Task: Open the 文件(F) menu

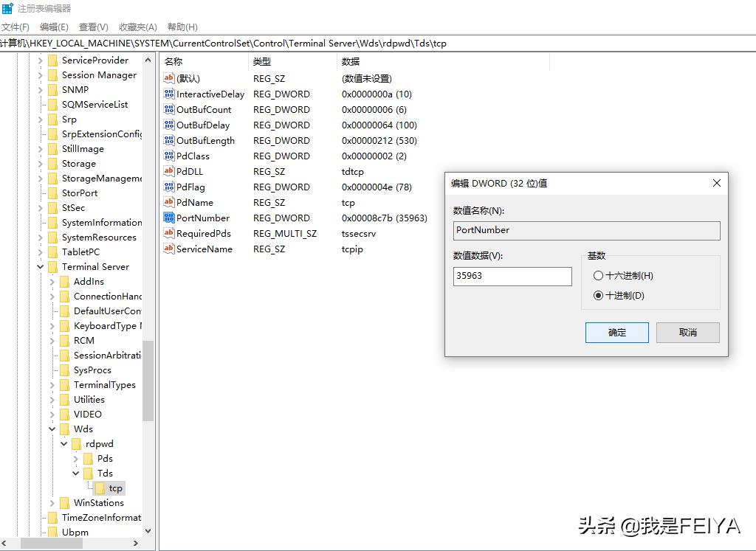Action: [x=16, y=27]
